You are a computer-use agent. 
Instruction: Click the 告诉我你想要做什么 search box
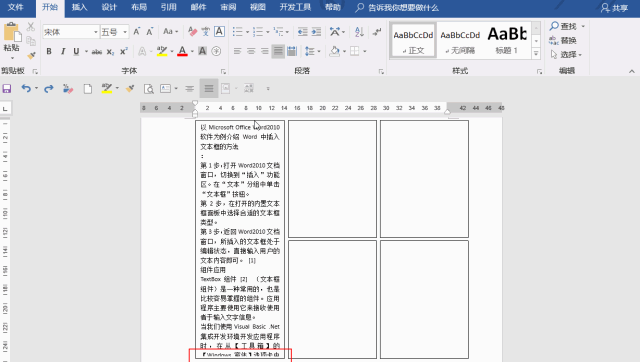[x=397, y=8]
